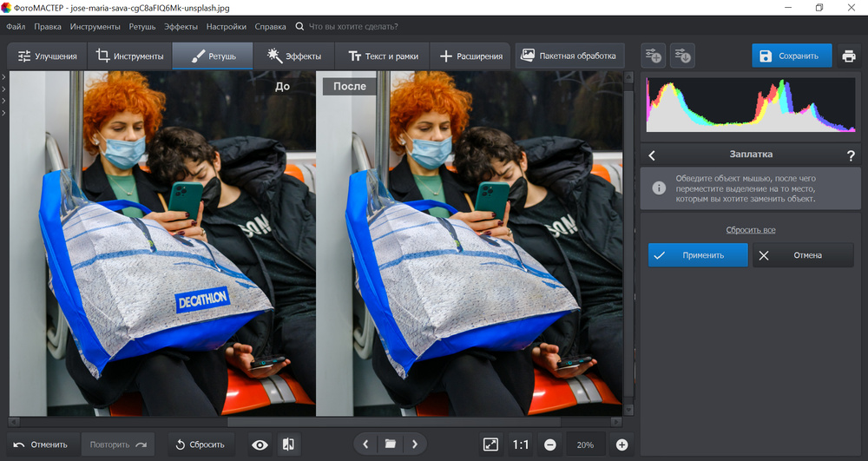Zoom in with the plus icon

[621, 445]
